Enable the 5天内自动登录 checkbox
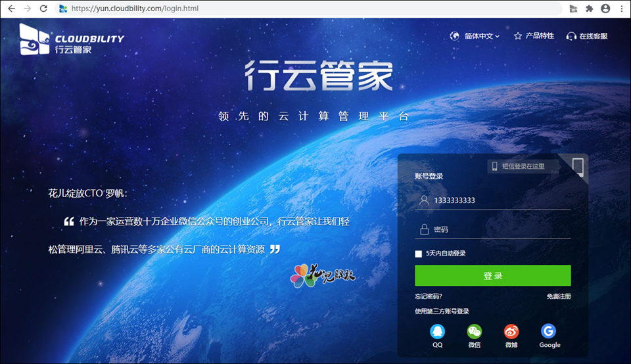Screen dimensions: 631x364 (419, 254)
